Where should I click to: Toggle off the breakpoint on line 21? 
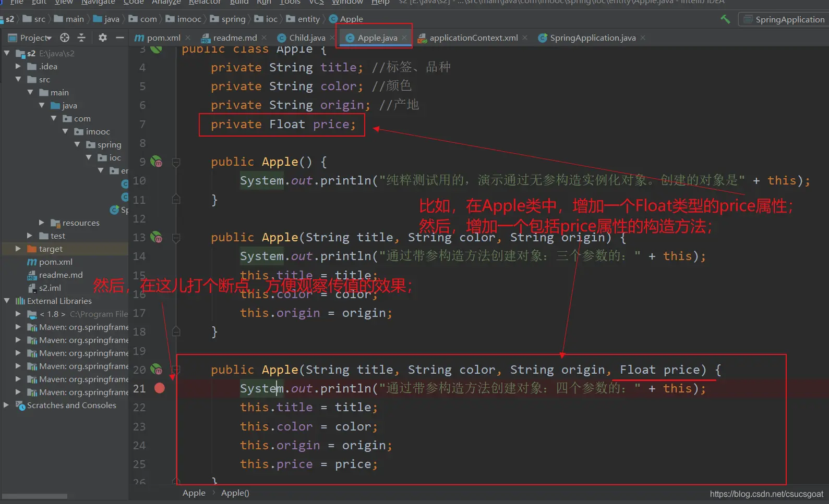coord(160,388)
